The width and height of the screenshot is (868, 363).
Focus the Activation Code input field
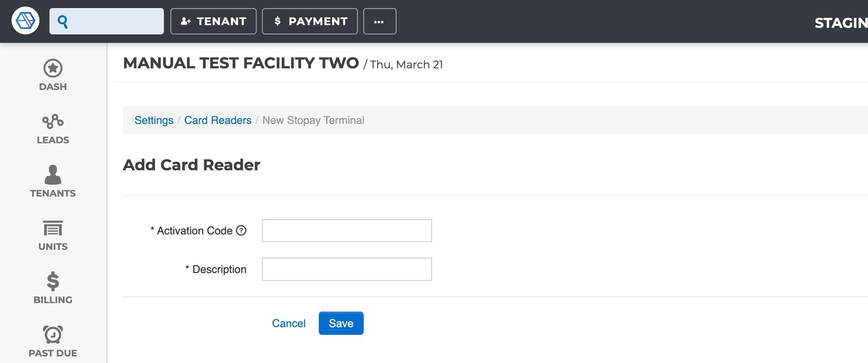point(347,231)
